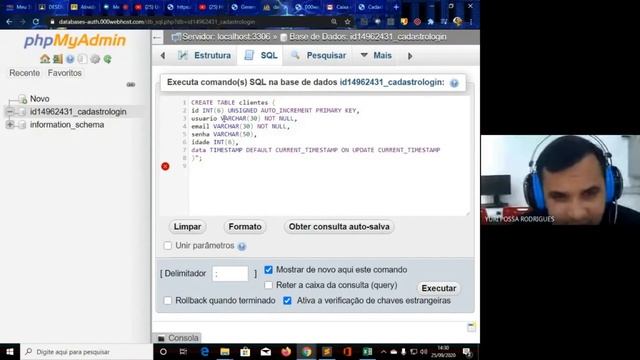Expand the information_schema database tree node

(x=10, y=124)
